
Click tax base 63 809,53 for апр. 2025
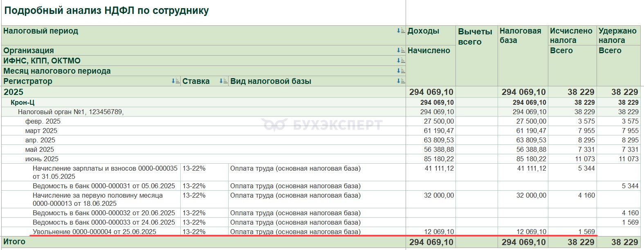[x=531, y=140]
